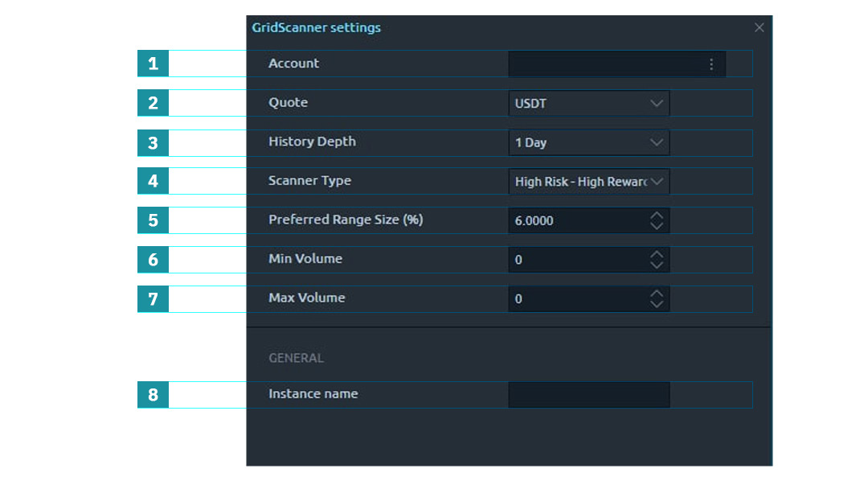Click the Instance name text field
This screenshot has height=489, width=868.
[x=588, y=395]
